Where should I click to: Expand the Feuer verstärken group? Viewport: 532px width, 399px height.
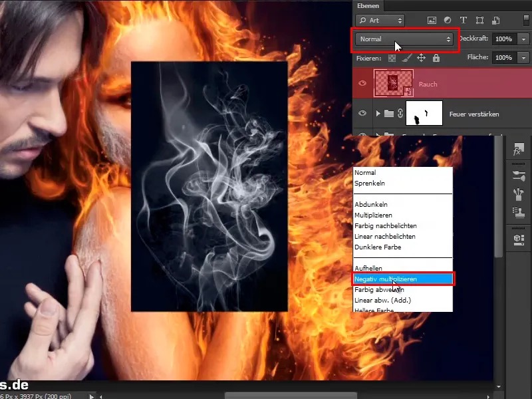click(x=378, y=113)
